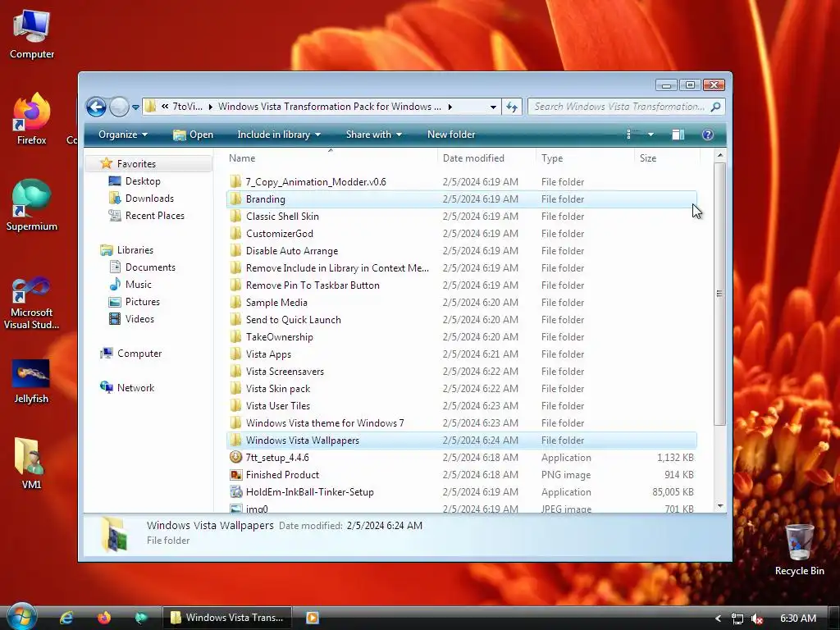Open the Videos library
Screen dimensions: 840x630
pyautogui.click(x=139, y=319)
